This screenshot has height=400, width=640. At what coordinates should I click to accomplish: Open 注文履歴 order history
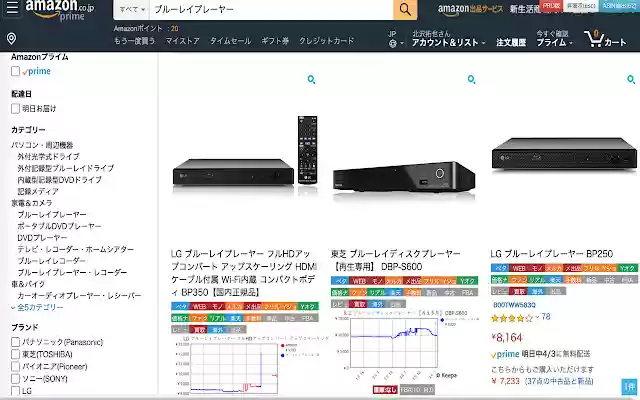point(511,42)
